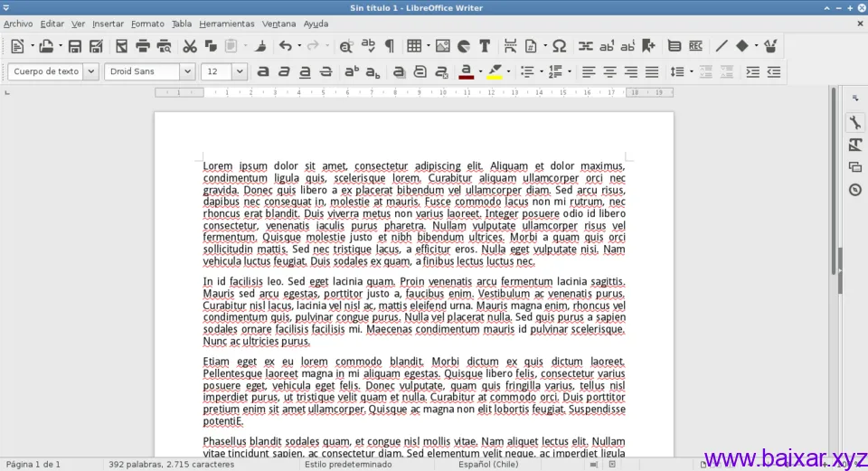Expand the font size 12 dropdown
The width and height of the screenshot is (868, 471).
click(x=239, y=71)
